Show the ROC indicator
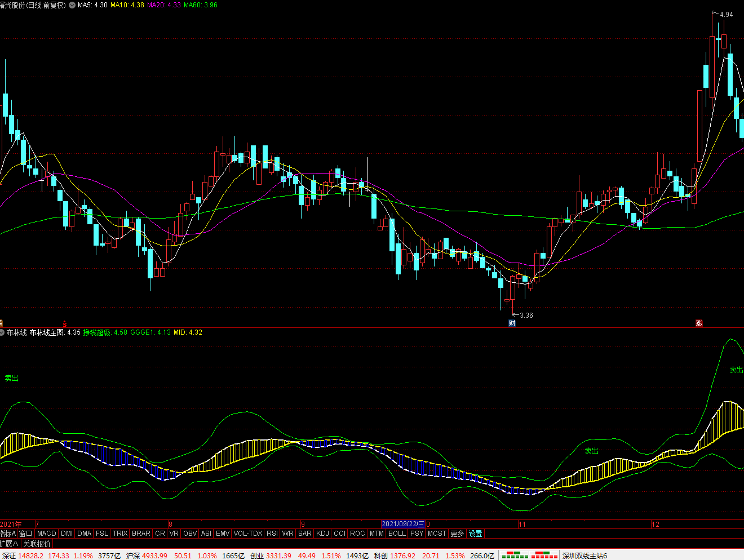This screenshot has width=744, height=560. pyautogui.click(x=357, y=534)
